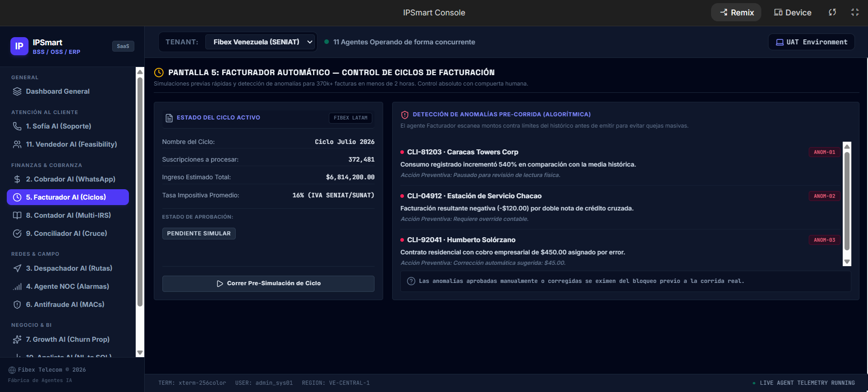Click the sidebar scrollbar thumb
This screenshot has height=392, width=868.
[x=140, y=192]
